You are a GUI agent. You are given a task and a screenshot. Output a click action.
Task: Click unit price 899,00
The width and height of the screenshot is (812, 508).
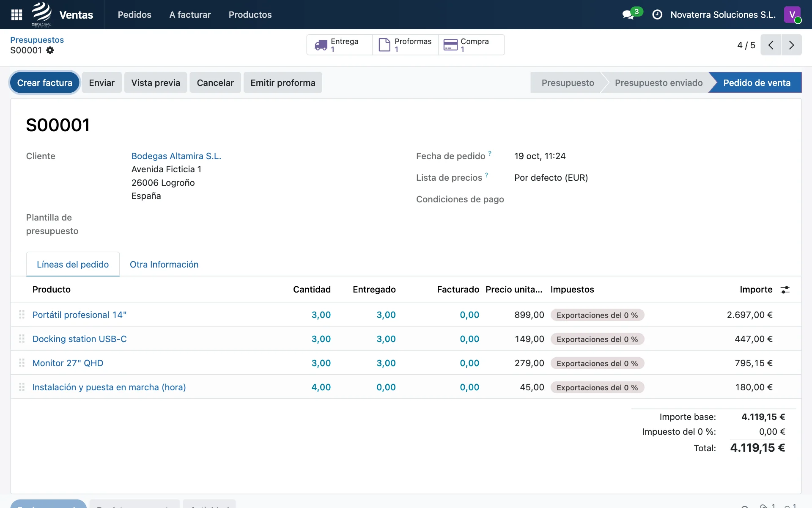tap(529, 315)
